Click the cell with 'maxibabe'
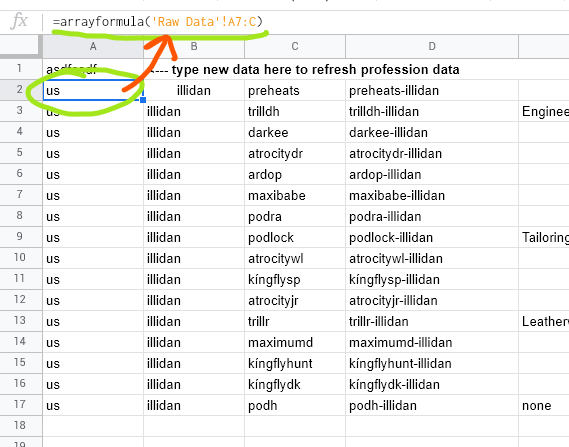The height and width of the screenshot is (447, 569). click(295, 196)
